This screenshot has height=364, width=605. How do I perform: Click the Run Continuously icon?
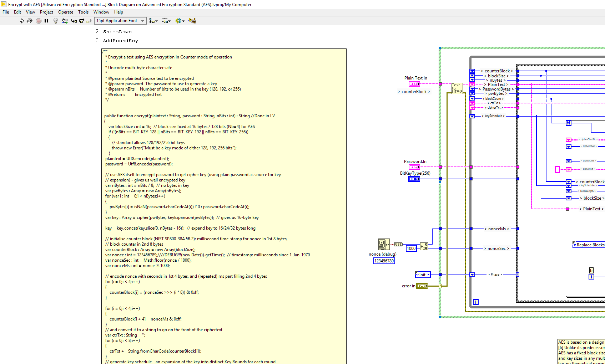30,21
